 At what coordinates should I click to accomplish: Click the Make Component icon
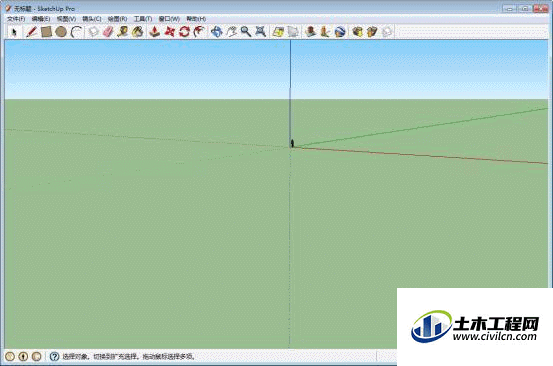[x=93, y=32]
